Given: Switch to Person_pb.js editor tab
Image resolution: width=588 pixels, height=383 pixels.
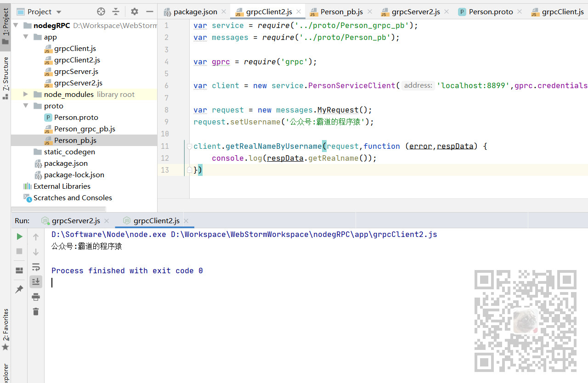Looking at the screenshot, I should pyautogui.click(x=341, y=11).
